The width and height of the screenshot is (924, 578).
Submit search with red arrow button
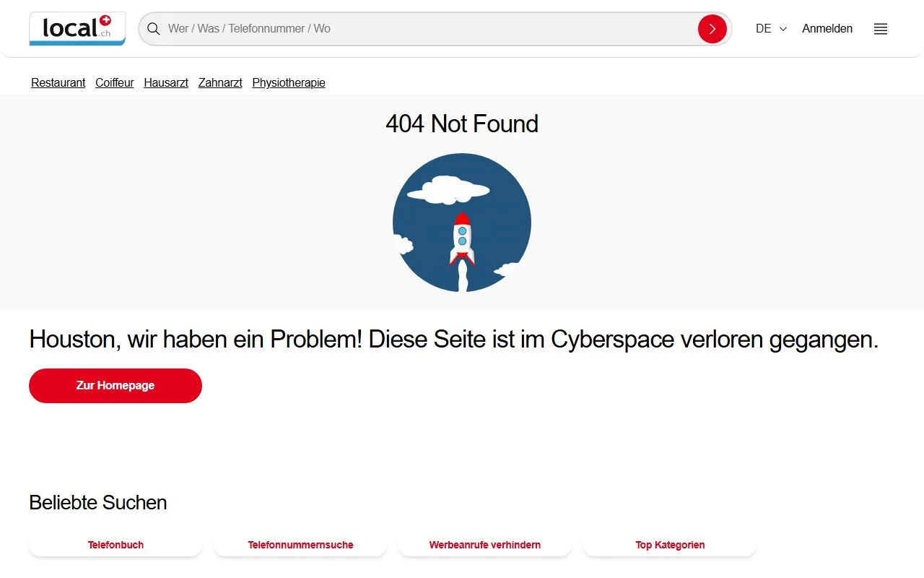coord(712,29)
